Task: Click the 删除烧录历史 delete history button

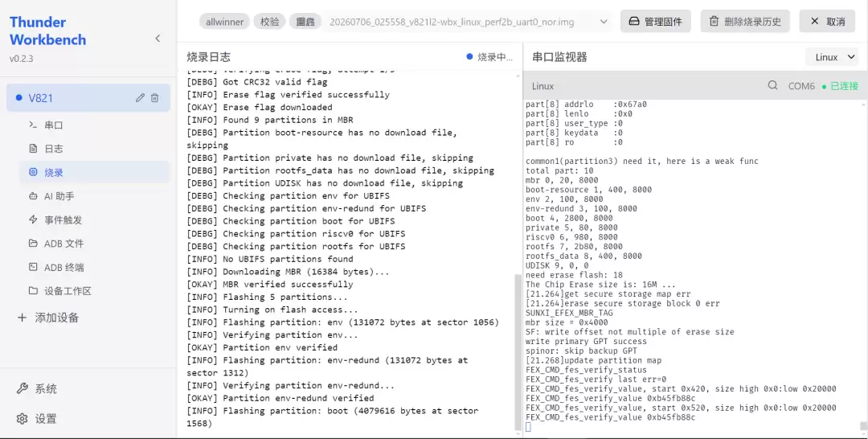Action: tap(745, 22)
